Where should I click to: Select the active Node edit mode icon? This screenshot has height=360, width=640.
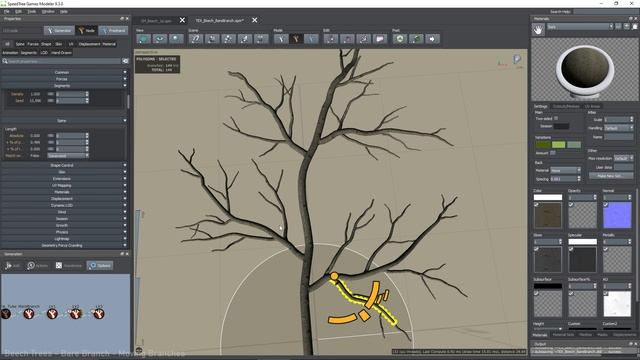[296, 39]
